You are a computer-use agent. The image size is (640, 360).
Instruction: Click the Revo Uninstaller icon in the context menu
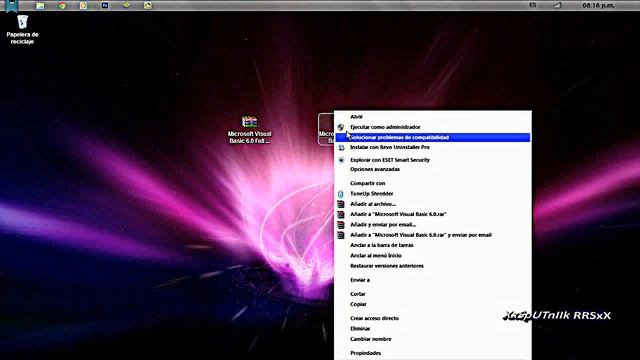(x=341, y=147)
